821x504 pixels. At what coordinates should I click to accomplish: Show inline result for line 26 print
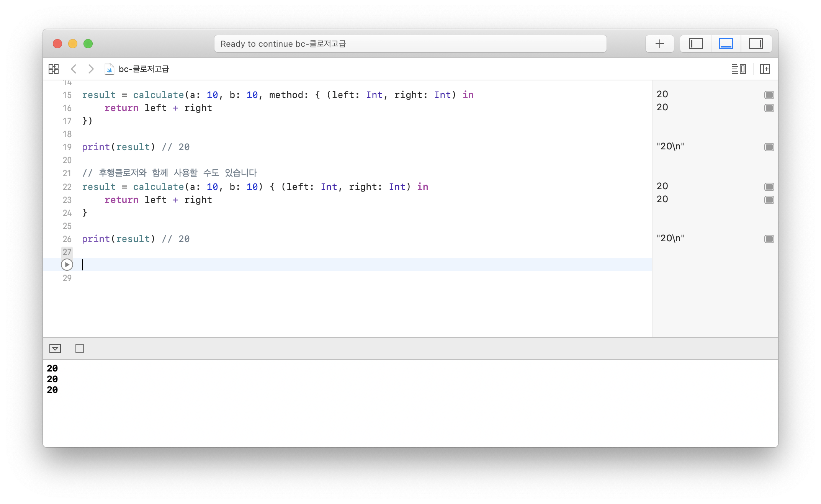point(769,239)
